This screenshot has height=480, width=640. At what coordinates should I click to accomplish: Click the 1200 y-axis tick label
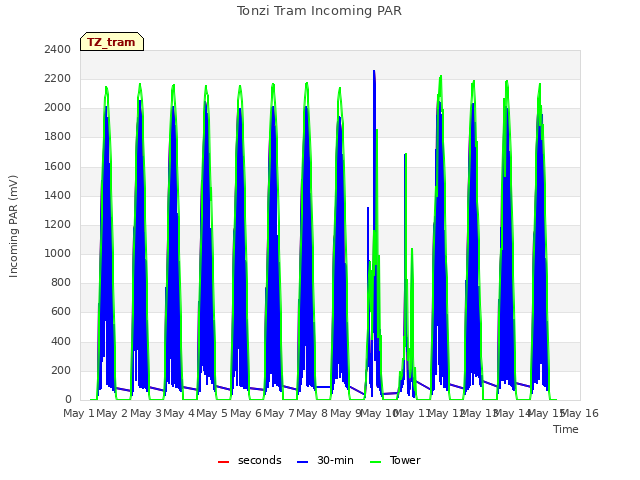pyautogui.click(x=58, y=224)
